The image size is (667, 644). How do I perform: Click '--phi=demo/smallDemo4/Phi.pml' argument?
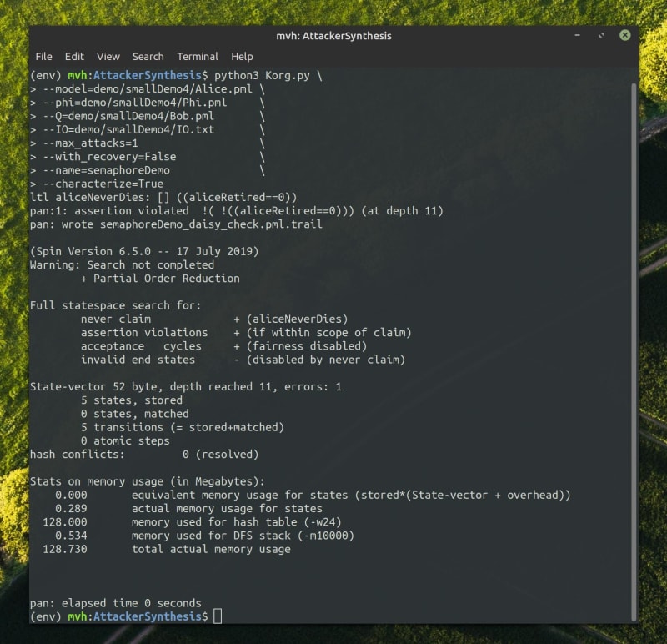click(x=134, y=103)
